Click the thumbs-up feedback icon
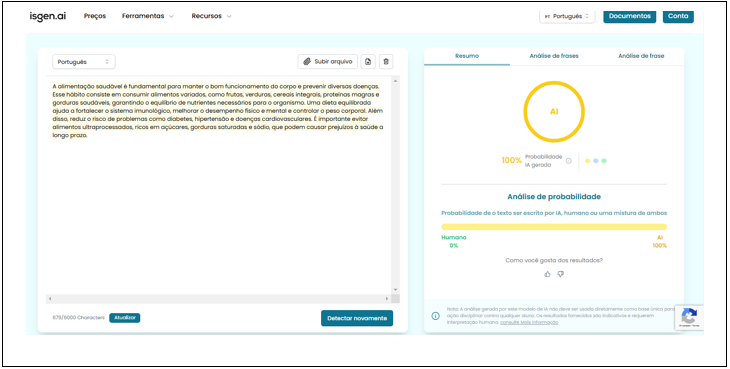The image size is (730, 369). point(548,274)
